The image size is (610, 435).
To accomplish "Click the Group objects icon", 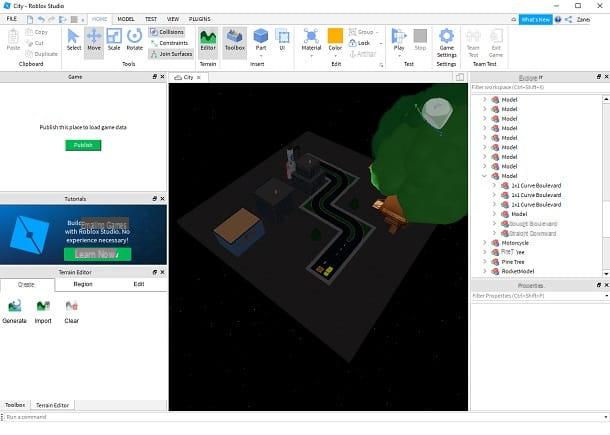I will 352,32.
